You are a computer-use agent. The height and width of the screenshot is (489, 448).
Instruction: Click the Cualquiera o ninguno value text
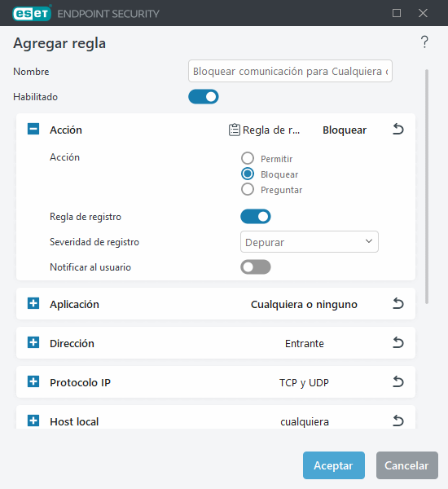tap(304, 304)
